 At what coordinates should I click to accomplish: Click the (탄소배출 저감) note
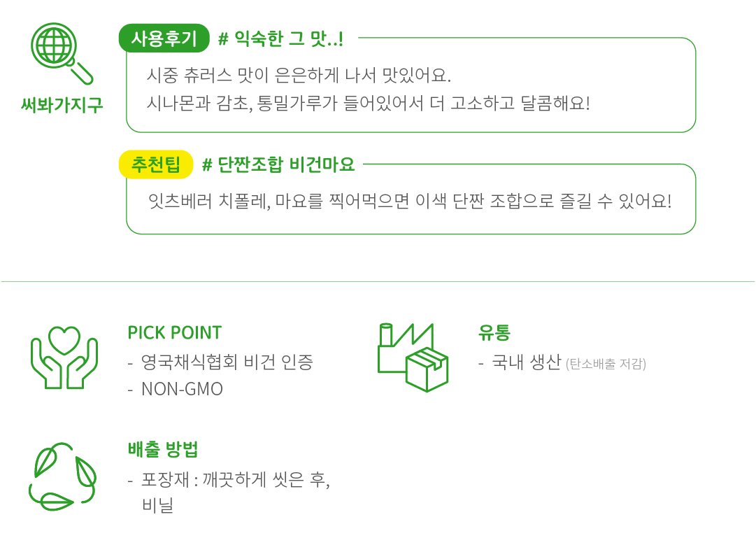pos(606,364)
